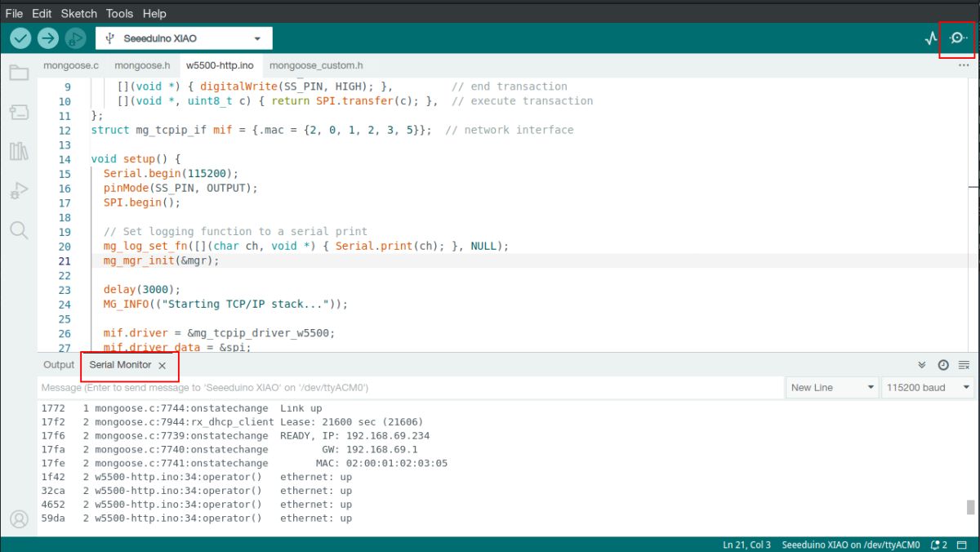Image resolution: width=980 pixels, height=552 pixels.
Task: Click the 'struct mg_tcpip_if mif' declaration line
Action: point(332,130)
